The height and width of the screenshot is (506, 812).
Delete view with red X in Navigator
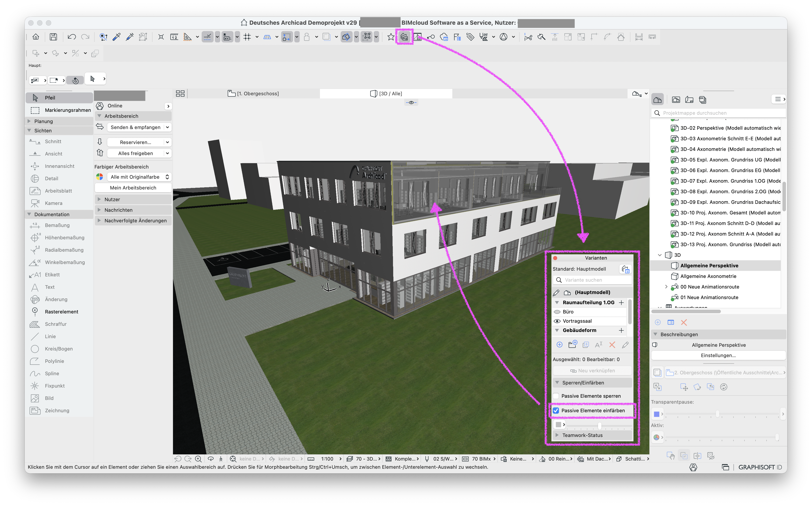(x=684, y=323)
